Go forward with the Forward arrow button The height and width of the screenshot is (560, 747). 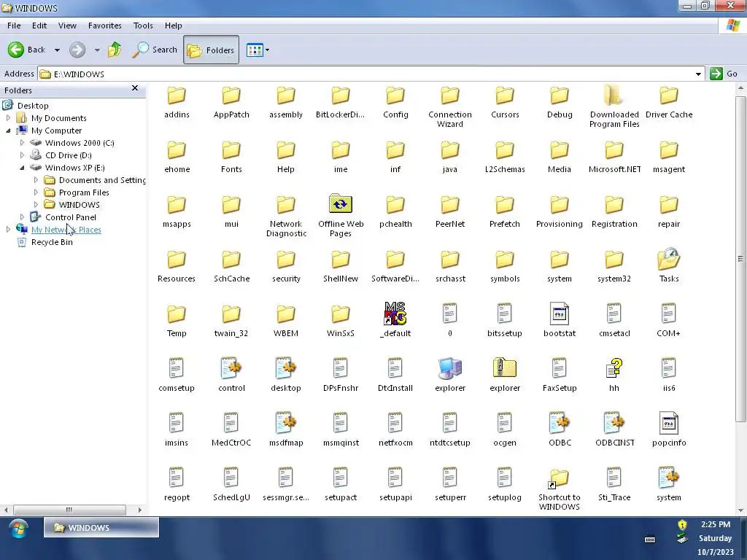point(77,50)
